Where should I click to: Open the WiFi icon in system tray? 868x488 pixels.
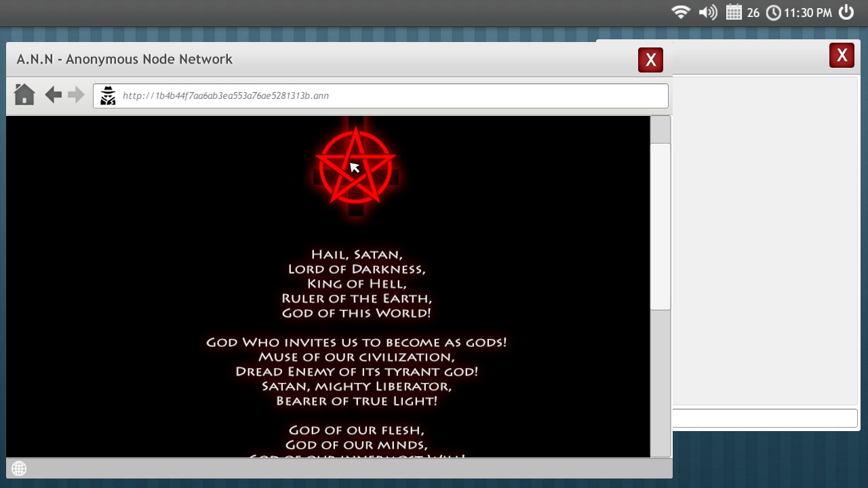pos(680,12)
